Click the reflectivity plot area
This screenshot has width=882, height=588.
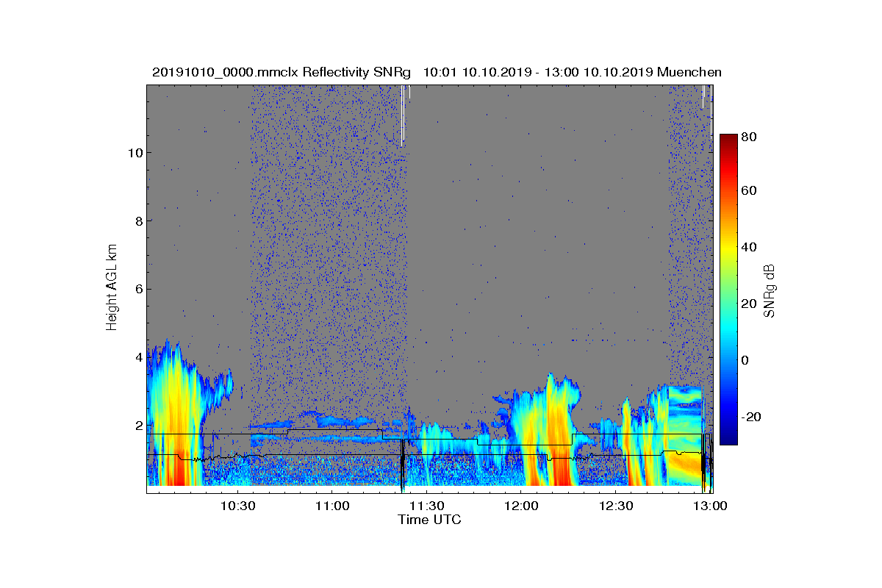point(429,288)
